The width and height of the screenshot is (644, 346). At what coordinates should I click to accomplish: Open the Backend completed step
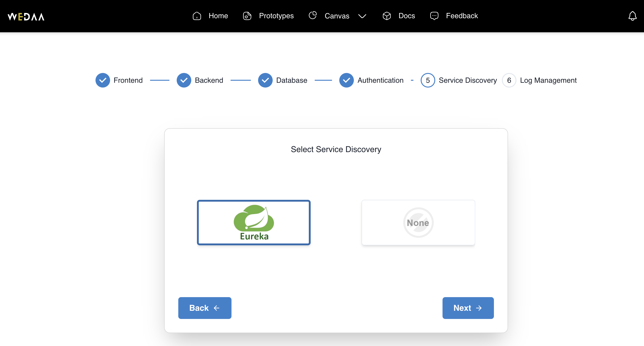pyautogui.click(x=185, y=80)
